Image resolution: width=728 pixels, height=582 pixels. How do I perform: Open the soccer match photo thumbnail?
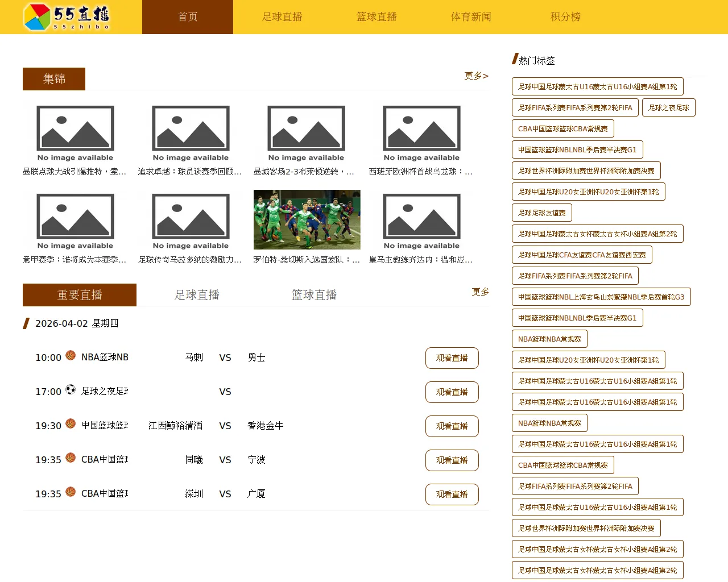tap(307, 219)
